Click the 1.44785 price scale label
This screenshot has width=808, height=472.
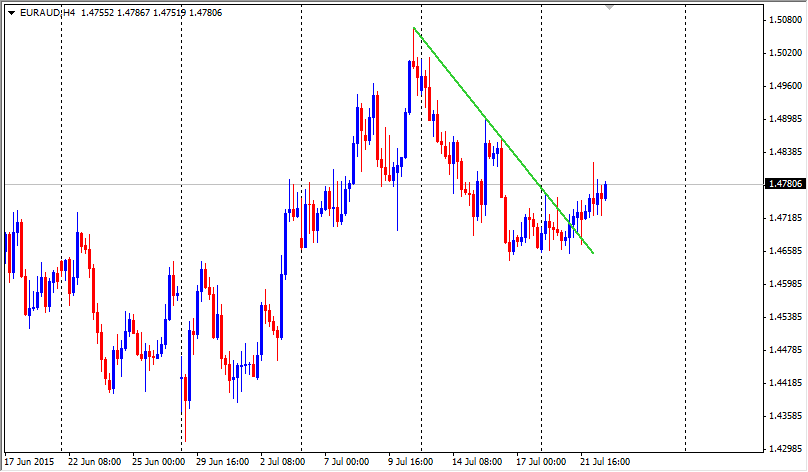coord(785,350)
